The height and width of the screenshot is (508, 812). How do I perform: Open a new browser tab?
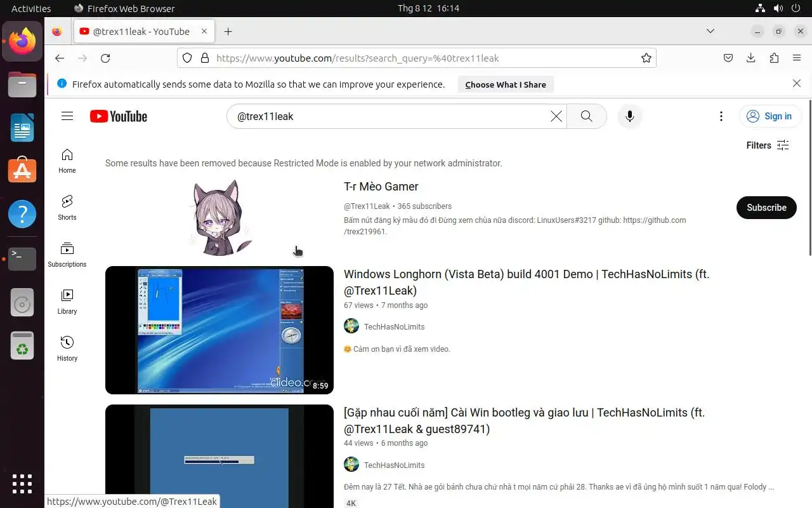click(228, 31)
